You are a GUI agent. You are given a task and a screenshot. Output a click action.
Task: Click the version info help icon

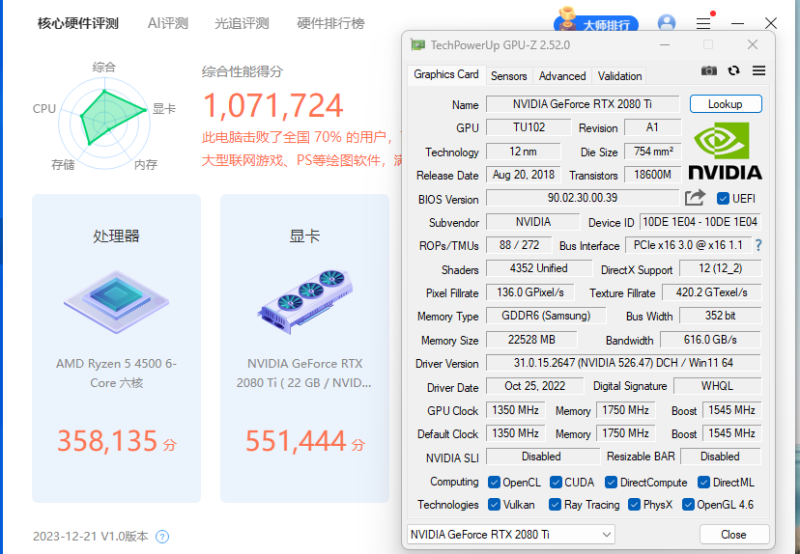pos(162,537)
